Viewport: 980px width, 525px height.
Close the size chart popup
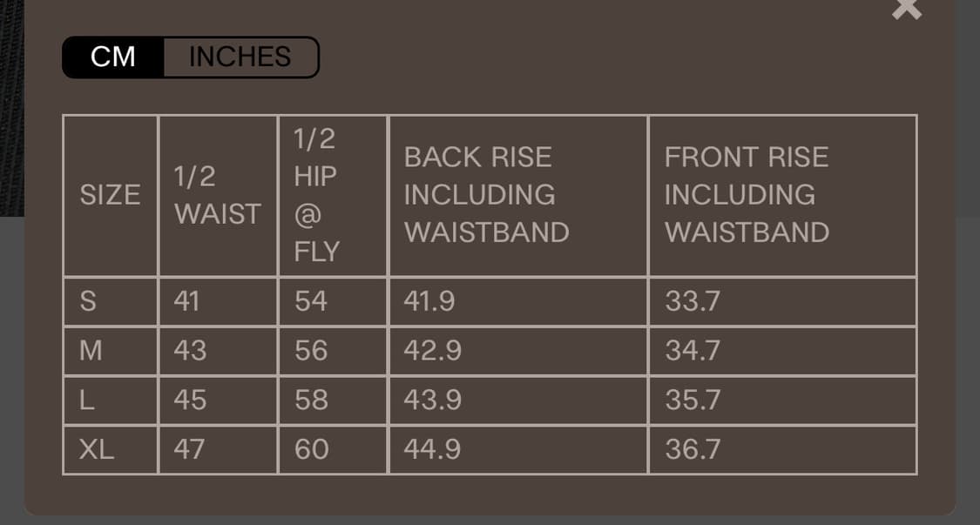click(x=906, y=9)
